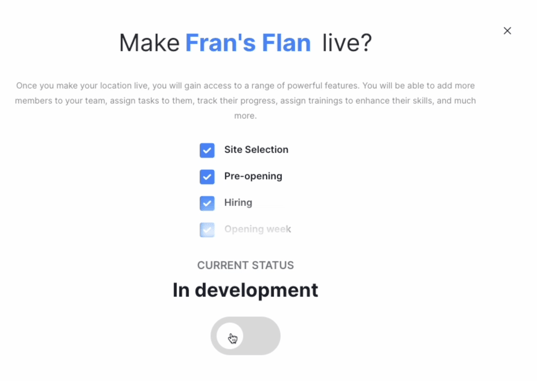This screenshot has height=381, width=537.
Task: Click the In development status text
Action: pos(245,290)
